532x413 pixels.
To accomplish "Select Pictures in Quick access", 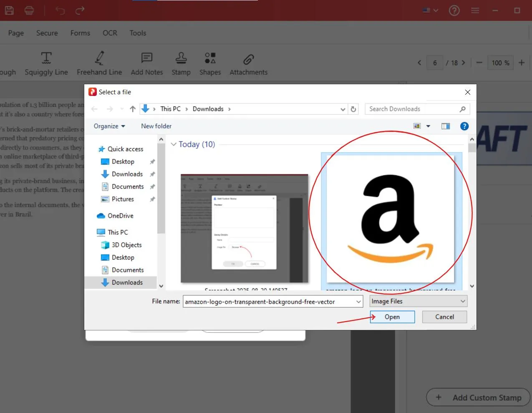I will tap(123, 199).
